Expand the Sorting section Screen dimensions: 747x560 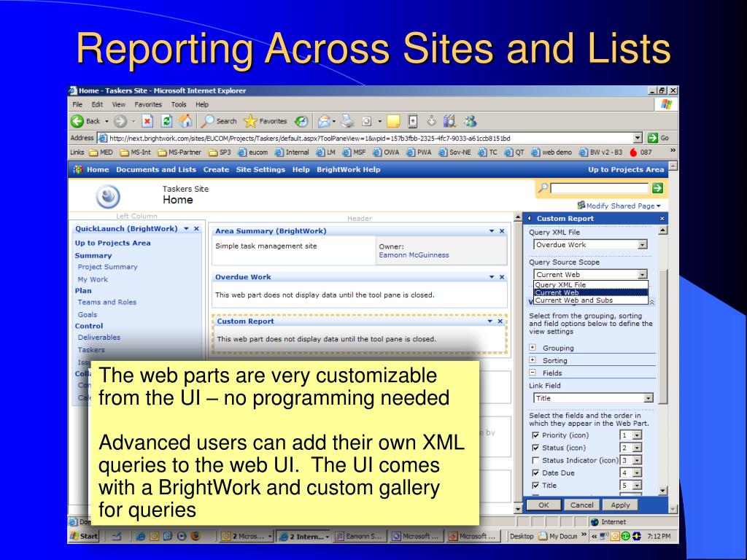click(533, 360)
